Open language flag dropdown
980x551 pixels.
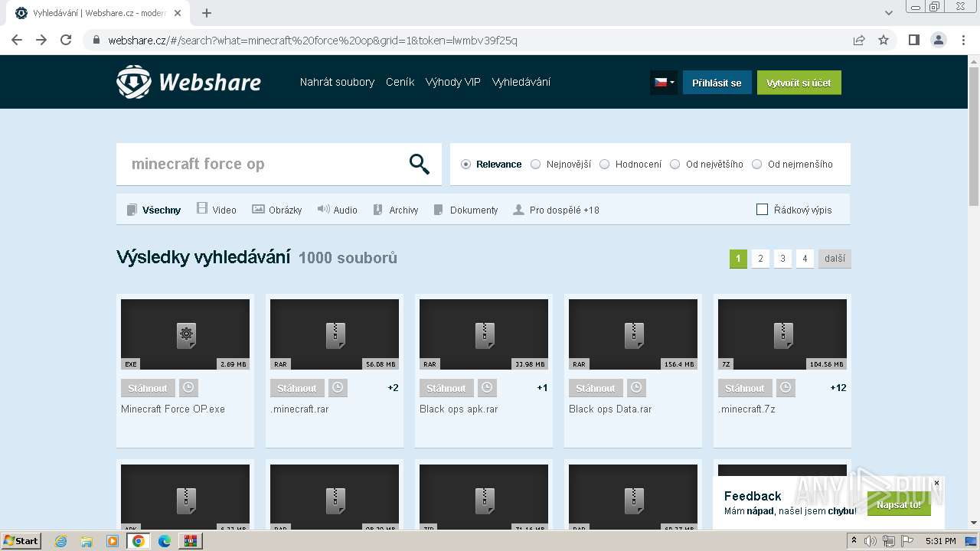tap(664, 83)
